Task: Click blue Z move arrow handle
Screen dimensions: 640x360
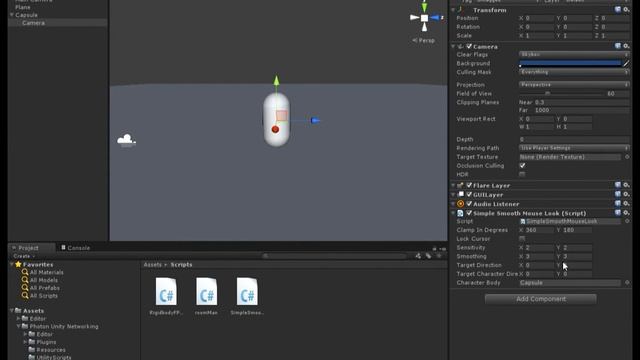Action: 315,120
